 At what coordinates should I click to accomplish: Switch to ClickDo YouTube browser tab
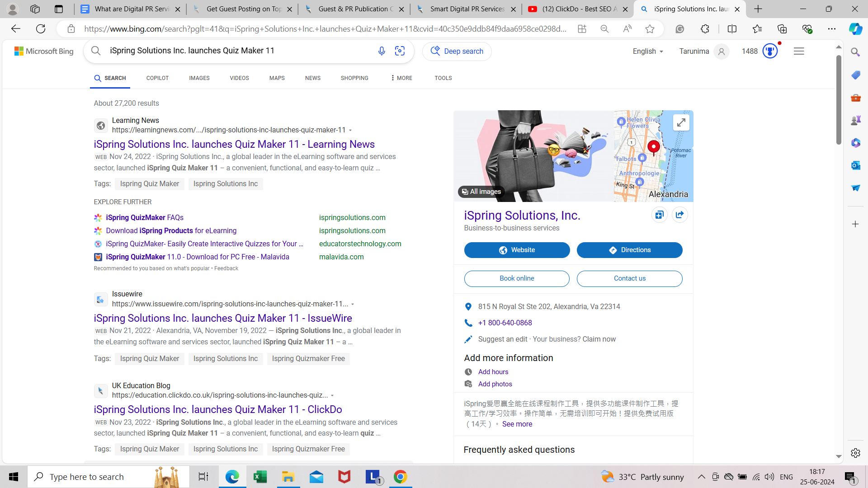click(577, 9)
